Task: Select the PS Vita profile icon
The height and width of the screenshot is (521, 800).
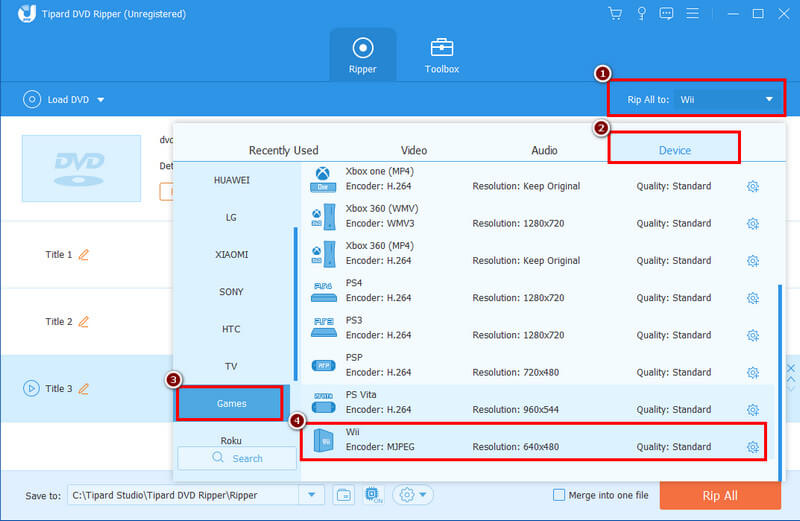Action: 323,403
